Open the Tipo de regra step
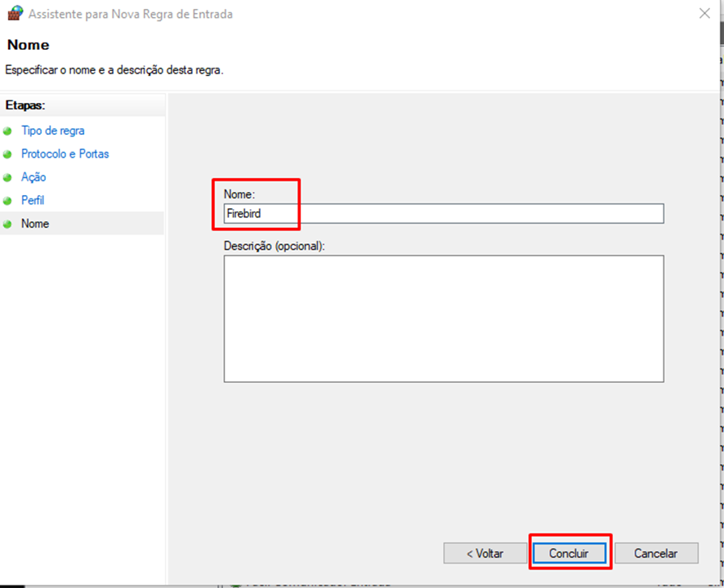Image resolution: width=724 pixels, height=588 pixels. pos(52,131)
